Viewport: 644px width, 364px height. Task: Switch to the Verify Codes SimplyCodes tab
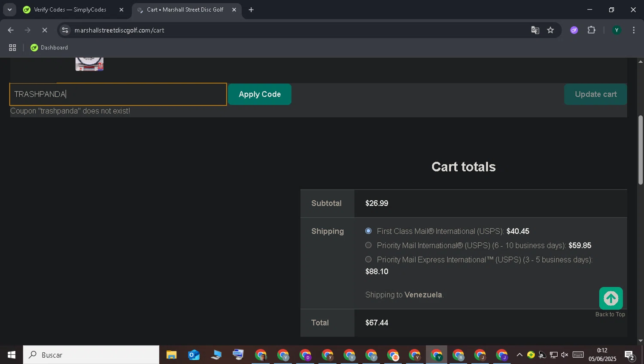click(x=74, y=9)
